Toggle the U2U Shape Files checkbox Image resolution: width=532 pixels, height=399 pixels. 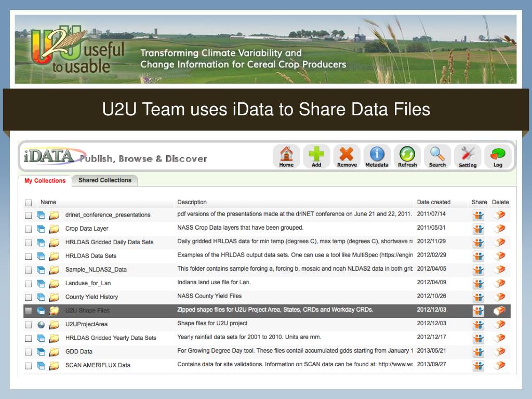[x=28, y=311]
